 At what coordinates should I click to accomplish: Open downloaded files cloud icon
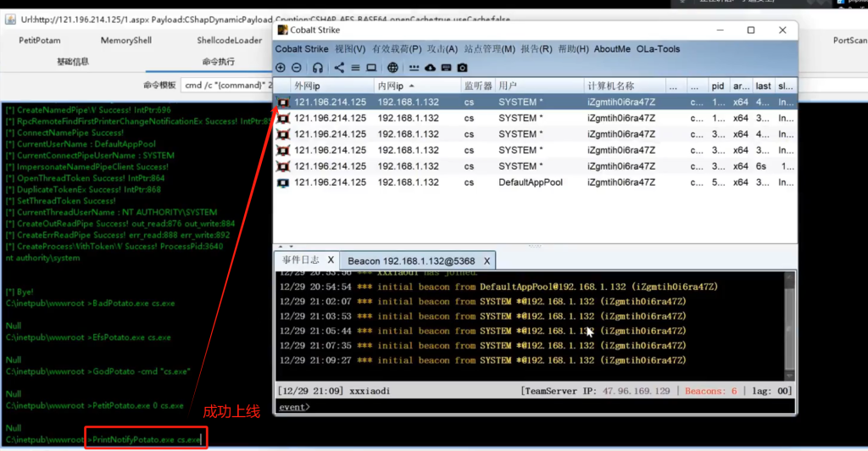click(430, 68)
